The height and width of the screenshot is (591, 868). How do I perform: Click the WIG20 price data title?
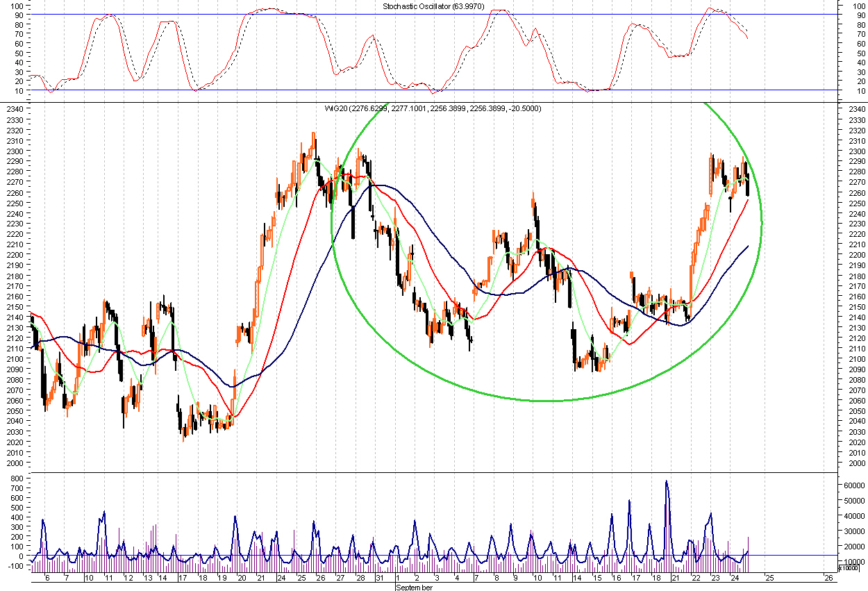[433, 108]
